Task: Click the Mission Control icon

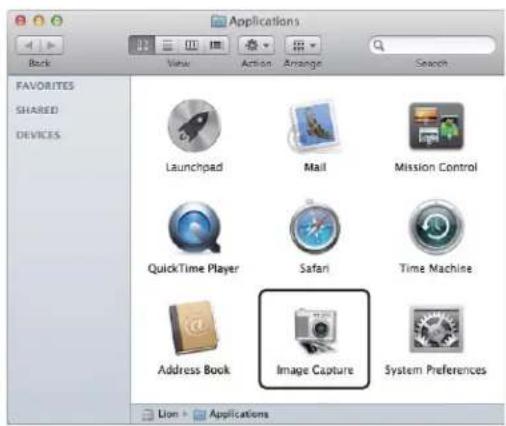Action: pos(436,126)
